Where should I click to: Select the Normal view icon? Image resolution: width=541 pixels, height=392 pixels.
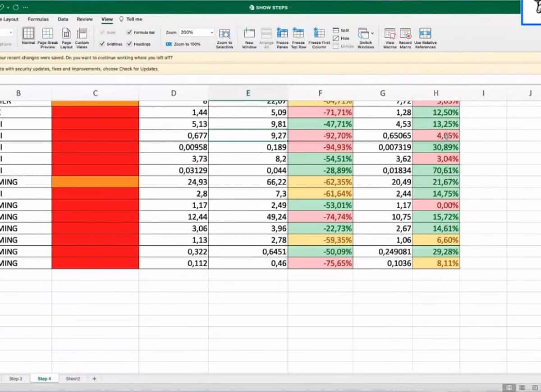(x=28, y=33)
